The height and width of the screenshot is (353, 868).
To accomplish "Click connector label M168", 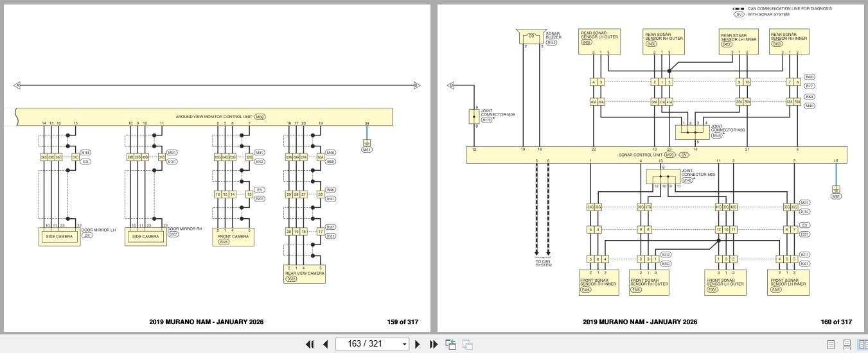I will (86, 153).
